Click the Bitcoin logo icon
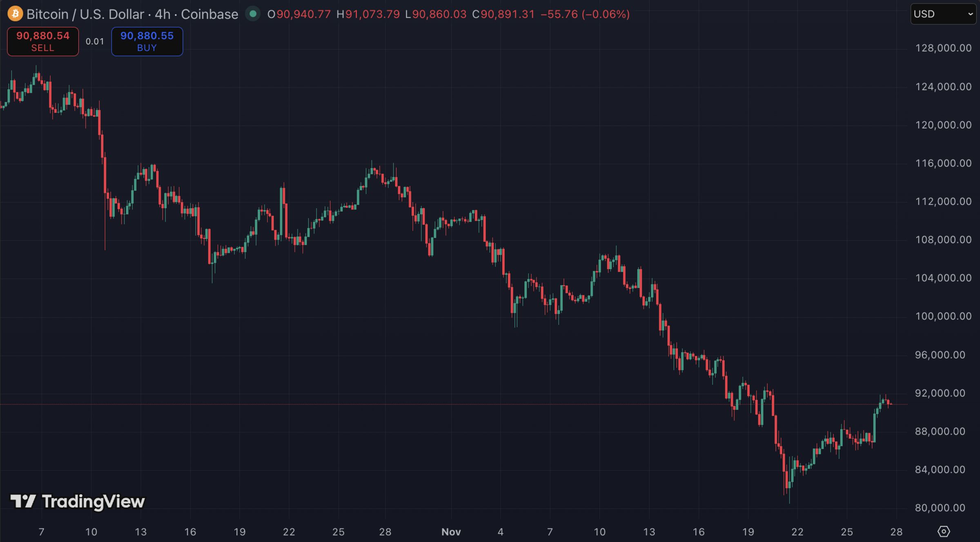The height and width of the screenshot is (542, 980). tap(15, 14)
